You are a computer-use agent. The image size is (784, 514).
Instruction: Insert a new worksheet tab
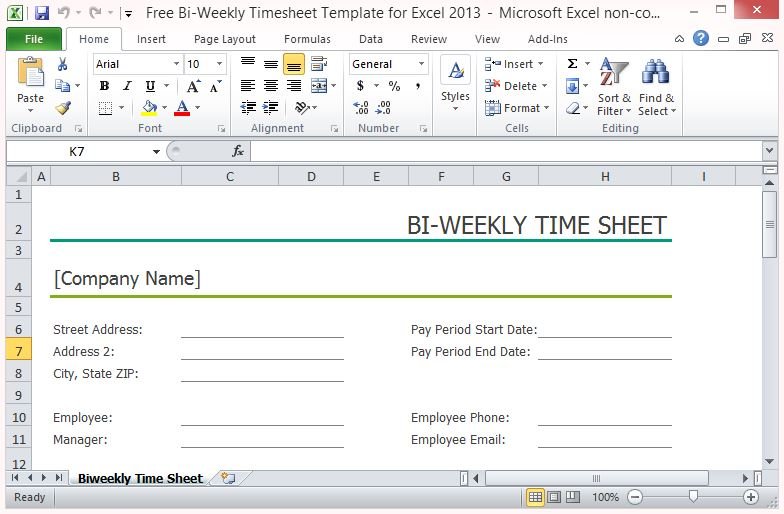[228, 478]
